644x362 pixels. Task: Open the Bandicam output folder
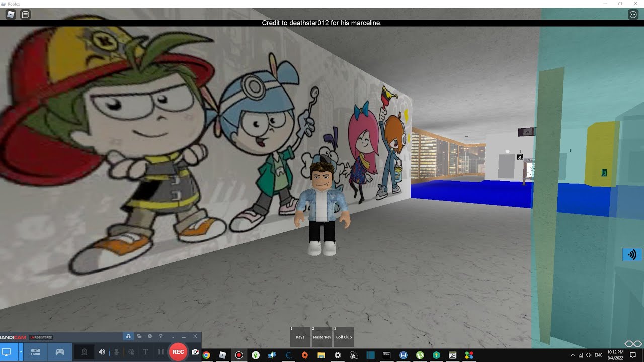[x=139, y=336]
